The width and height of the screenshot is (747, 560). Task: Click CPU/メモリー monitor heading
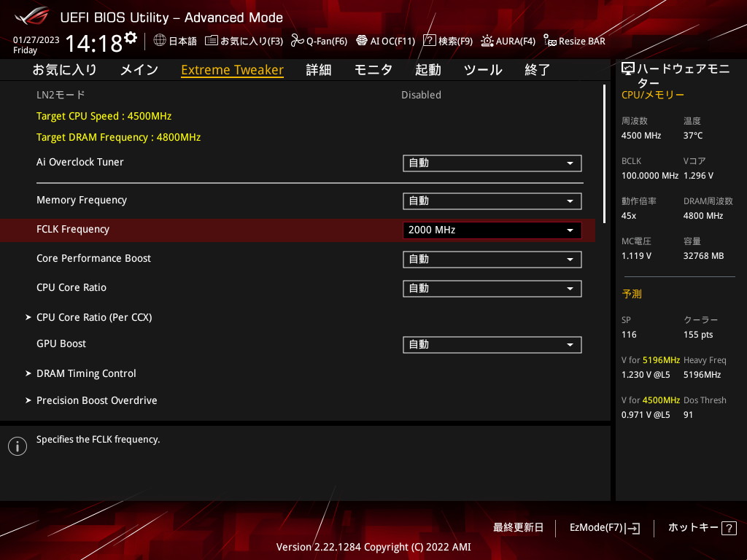pyautogui.click(x=653, y=95)
